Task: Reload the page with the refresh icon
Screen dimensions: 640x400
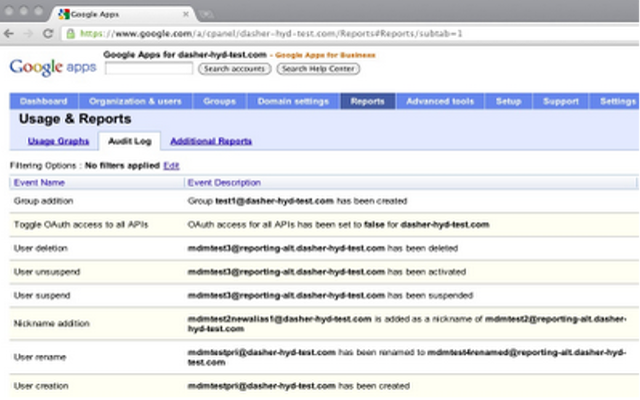Action: click(48, 33)
